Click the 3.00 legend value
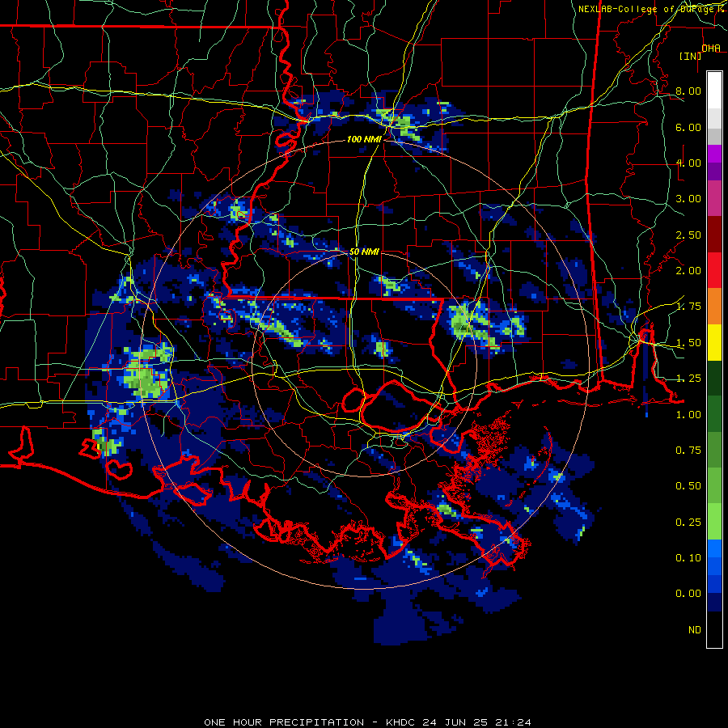Screen dimensions: 728x728 pos(688,199)
